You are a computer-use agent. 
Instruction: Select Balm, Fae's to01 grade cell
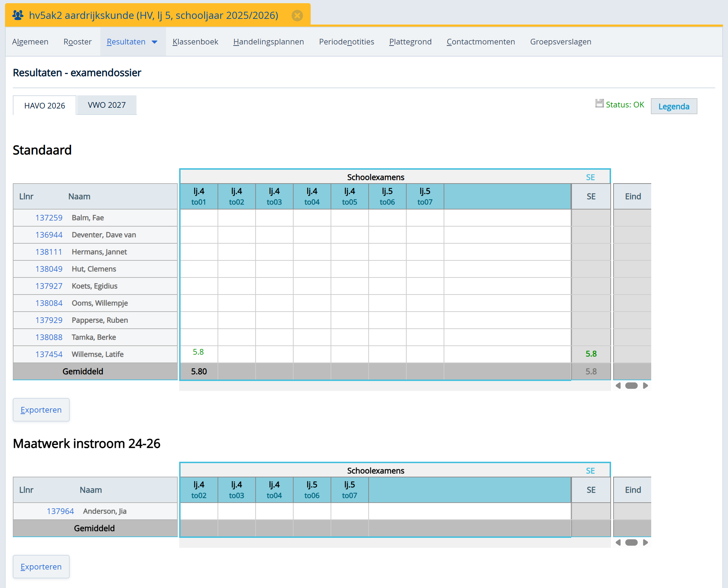pos(199,218)
